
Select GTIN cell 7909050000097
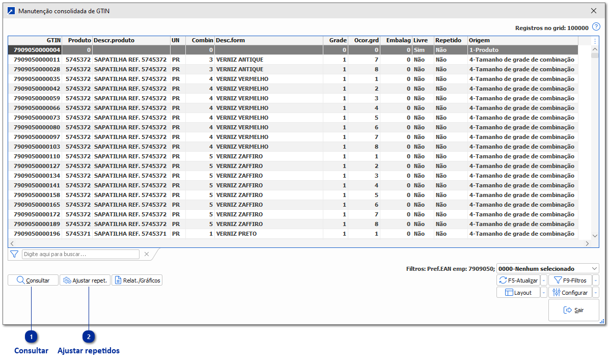click(35, 137)
